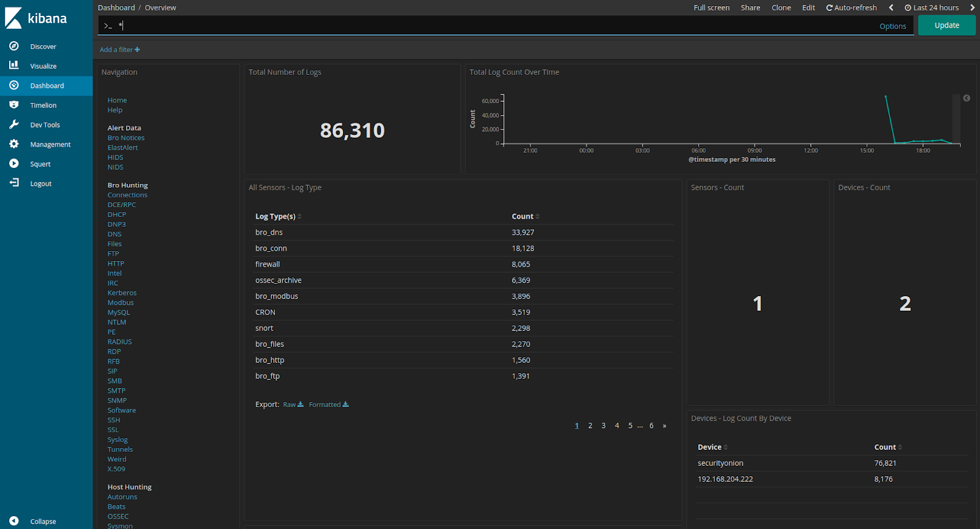Open SMB Bro Hunting link
The image size is (980, 529).
(x=115, y=381)
